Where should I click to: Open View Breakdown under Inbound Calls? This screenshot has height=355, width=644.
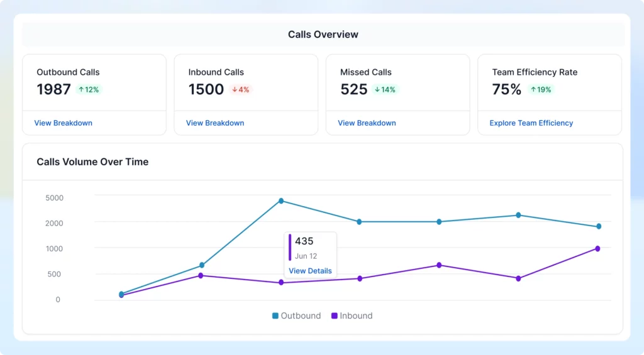pos(215,123)
